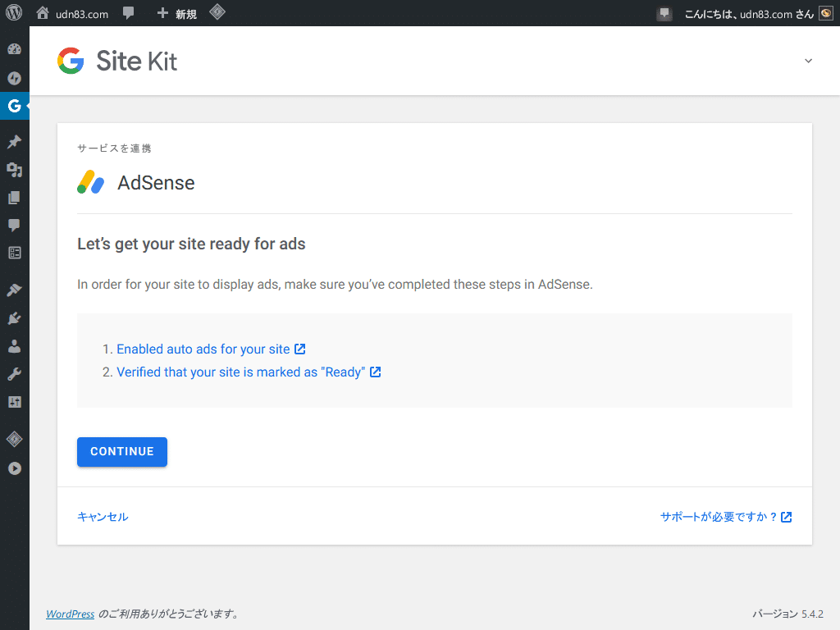Open Plugins plug icon in the sidebar
This screenshot has height=630, width=840.
tap(15, 318)
